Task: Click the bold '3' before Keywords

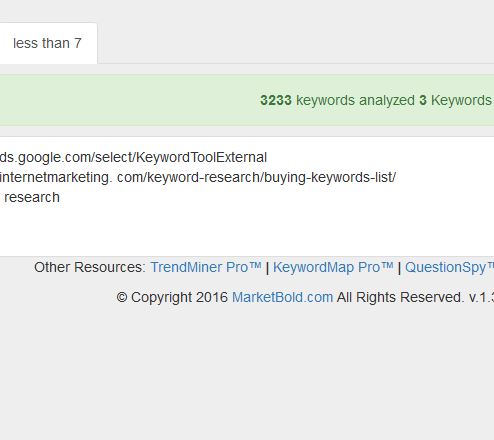Action: (x=423, y=100)
